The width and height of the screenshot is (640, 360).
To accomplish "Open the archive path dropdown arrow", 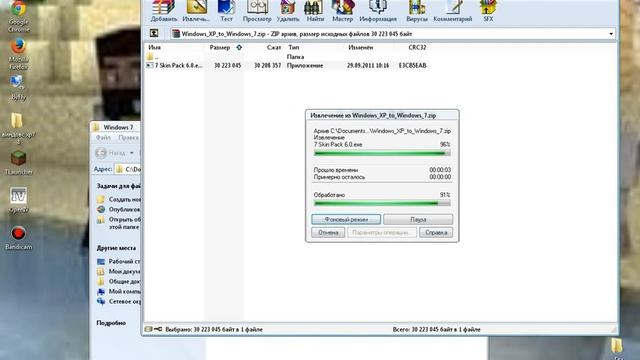I will 611,34.
